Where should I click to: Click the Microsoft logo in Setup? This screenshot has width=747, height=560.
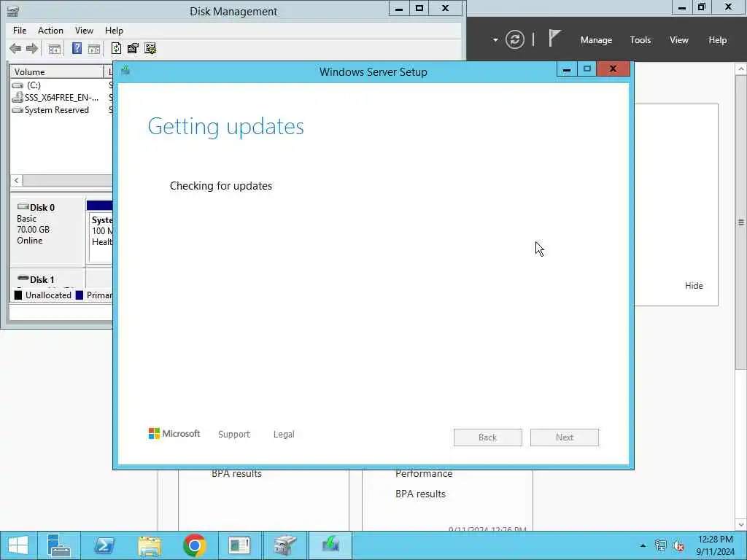174,433
